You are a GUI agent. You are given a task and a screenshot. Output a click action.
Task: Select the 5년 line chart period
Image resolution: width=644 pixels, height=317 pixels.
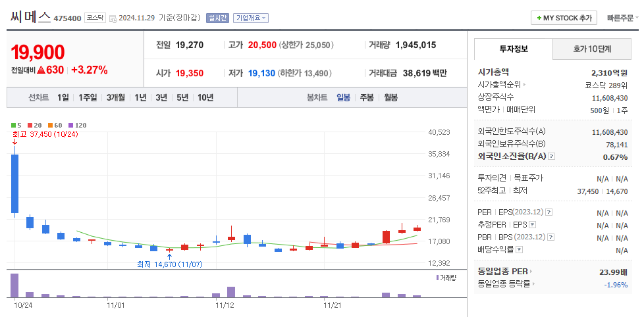pyautogui.click(x=182, y=97)
